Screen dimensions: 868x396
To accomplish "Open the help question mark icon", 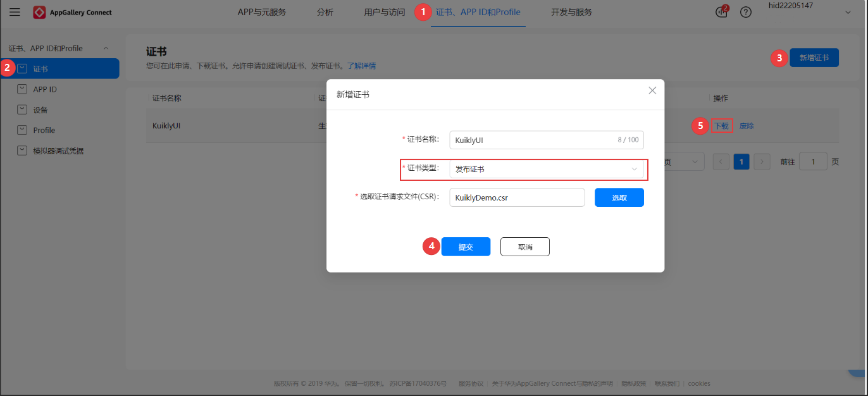I will tap(746, 12).
